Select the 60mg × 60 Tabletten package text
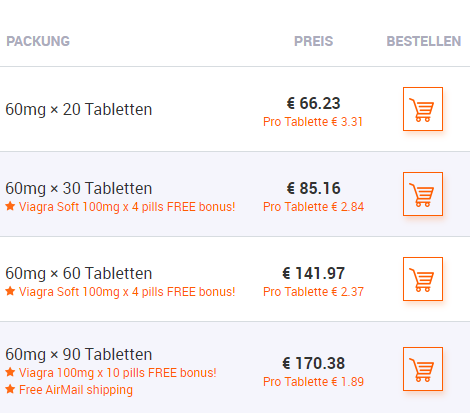Screen dimensions: 470x413 click(79, 273)
